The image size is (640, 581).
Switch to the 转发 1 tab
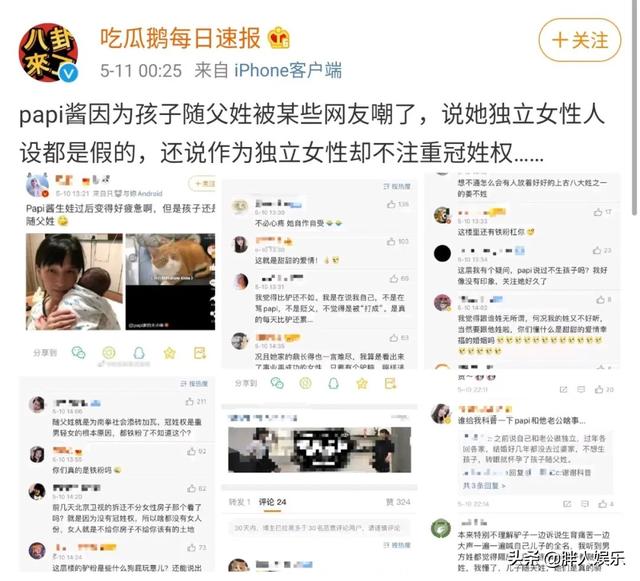pos(240,502)
